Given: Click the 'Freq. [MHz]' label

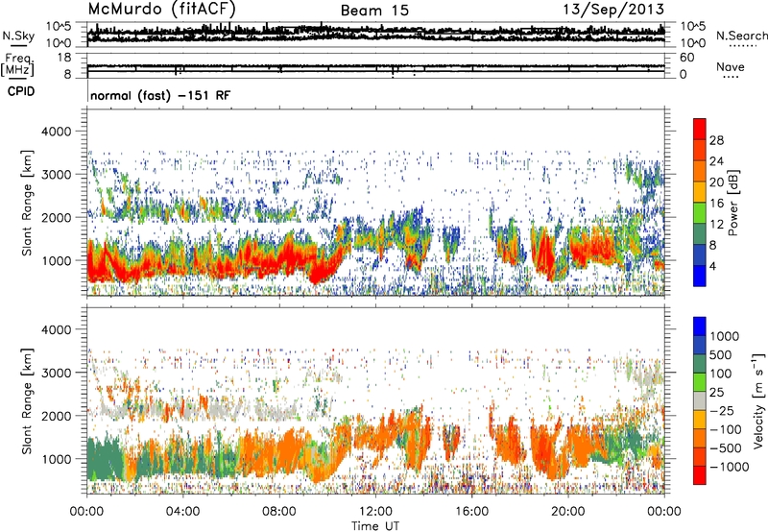Looking at the screenshot, I should [17, 65].
